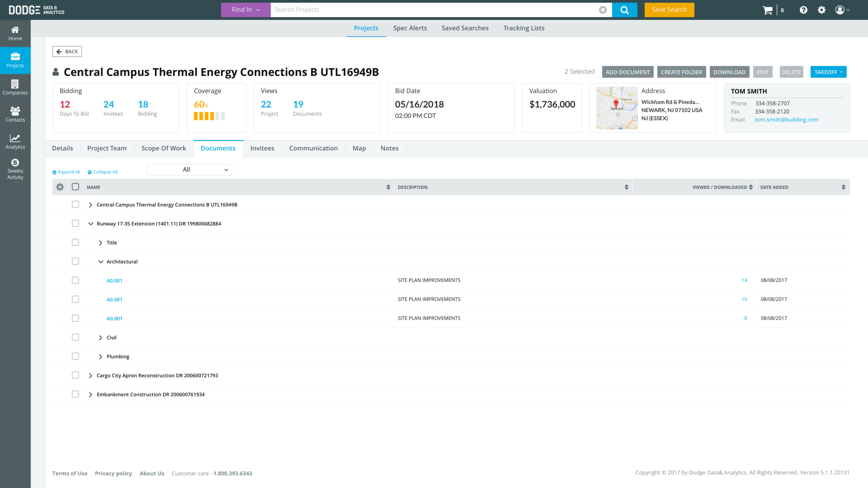Click the search magnifier button
The width and height of the screenshot is (868, 488).
624,10
